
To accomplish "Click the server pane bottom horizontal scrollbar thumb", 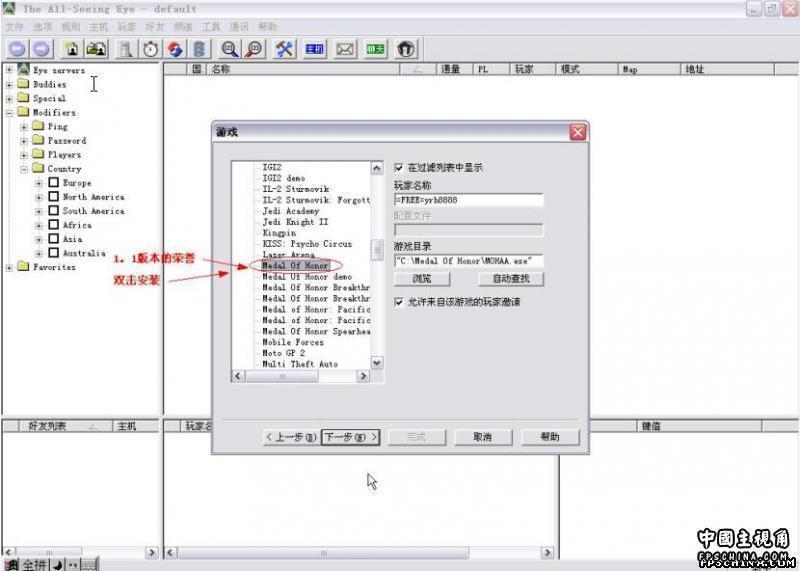I will [x=323, y=553].
